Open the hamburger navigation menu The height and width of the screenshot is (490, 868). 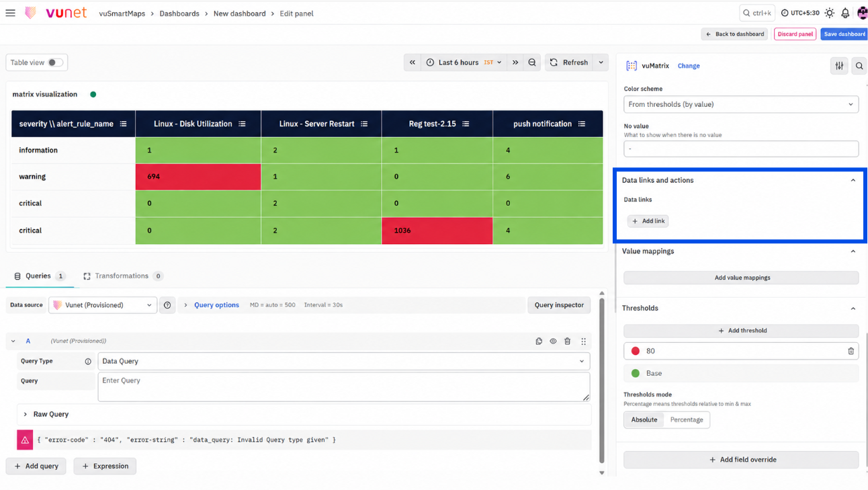[10, 13]
